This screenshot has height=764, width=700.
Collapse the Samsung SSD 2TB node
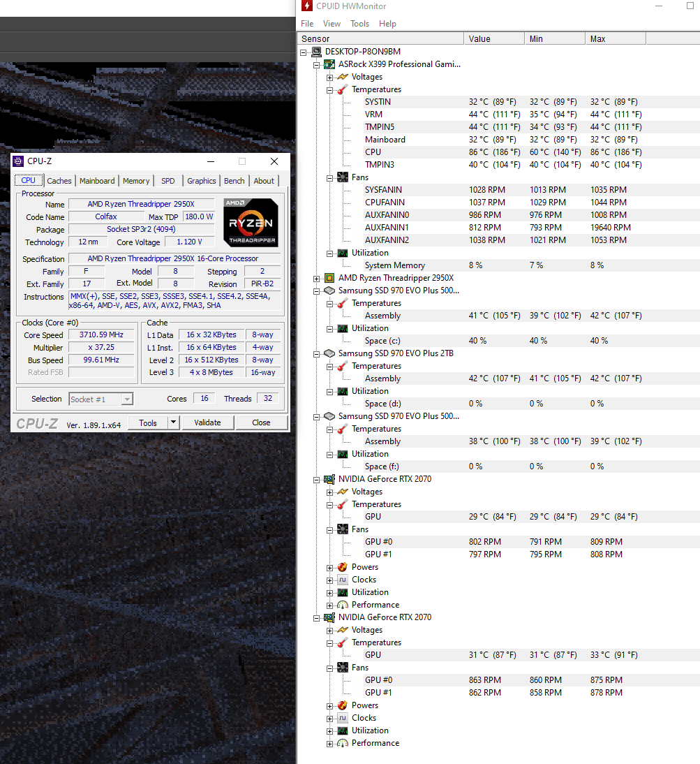(316, 354)
